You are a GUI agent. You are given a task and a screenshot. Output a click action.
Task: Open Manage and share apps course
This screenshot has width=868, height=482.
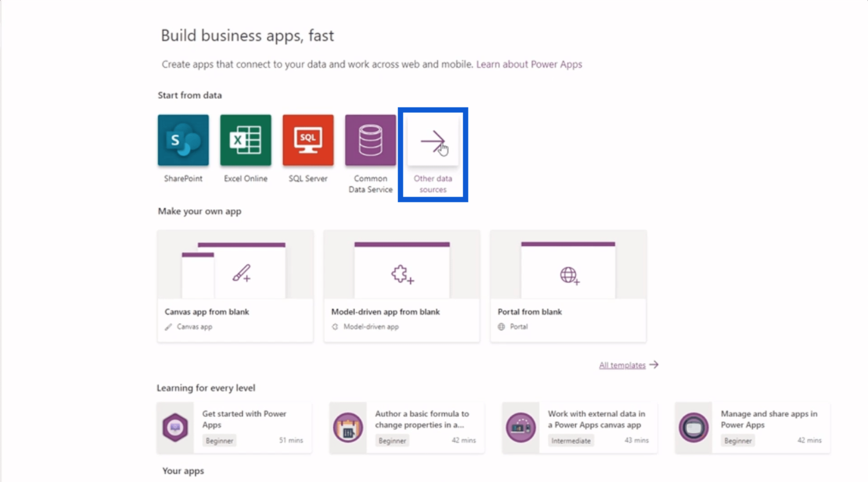(769, 419)
